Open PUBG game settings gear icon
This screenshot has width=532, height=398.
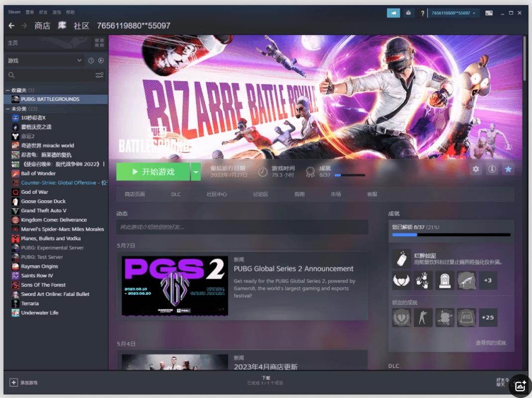(x=476, y=169)
